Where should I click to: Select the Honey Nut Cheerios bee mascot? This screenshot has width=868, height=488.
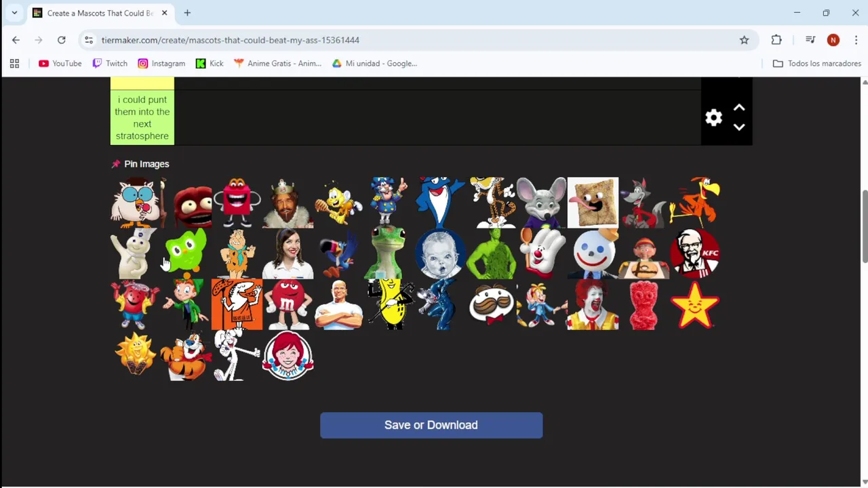(x=339, y=203)
